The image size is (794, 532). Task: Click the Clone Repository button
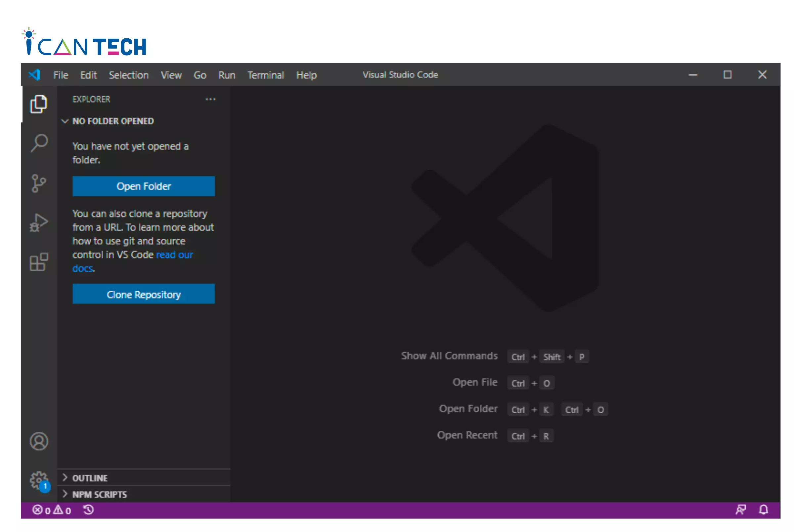click(x=144, y=294)
